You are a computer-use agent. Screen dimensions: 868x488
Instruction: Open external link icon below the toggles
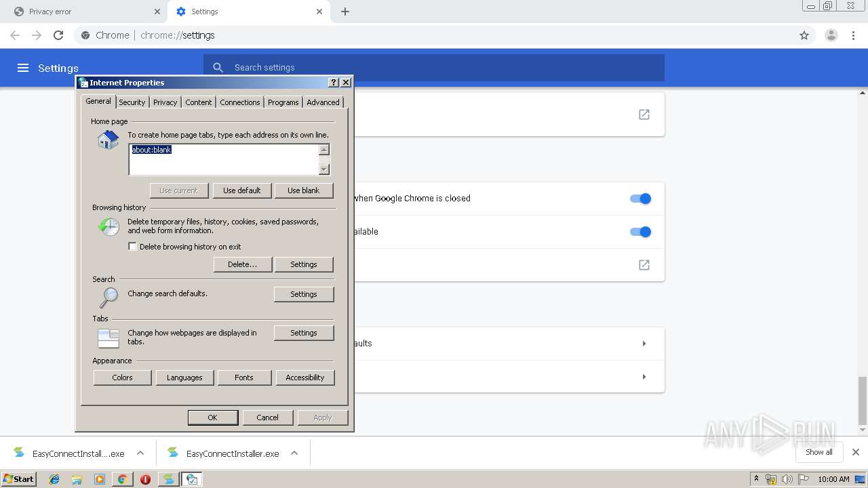644,265
